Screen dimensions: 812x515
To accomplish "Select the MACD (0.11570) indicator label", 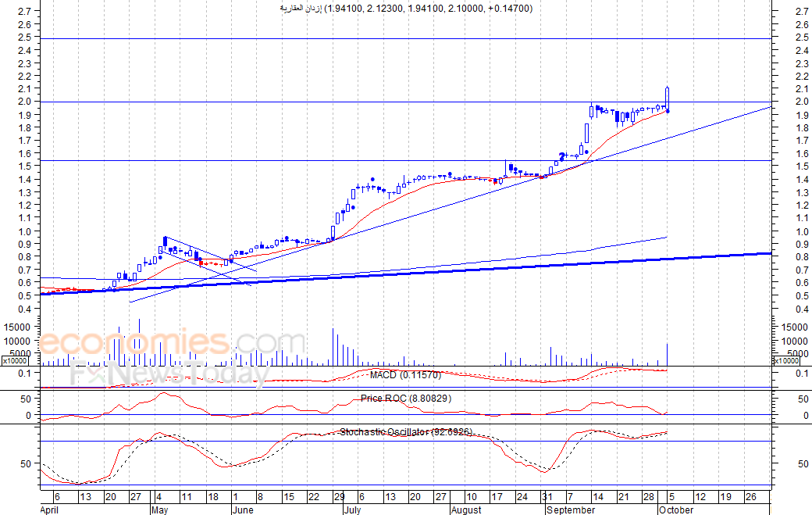I will [x=405, y=374].
